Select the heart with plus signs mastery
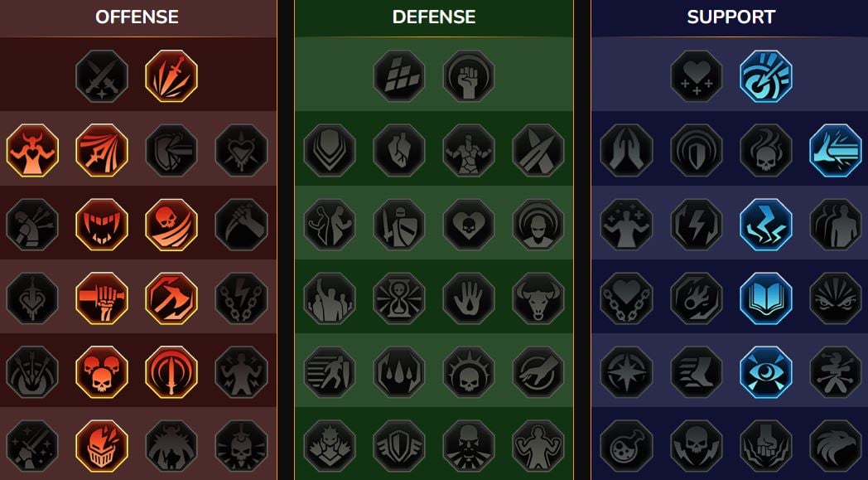The image size is (868, 480). tap(697, 76)
